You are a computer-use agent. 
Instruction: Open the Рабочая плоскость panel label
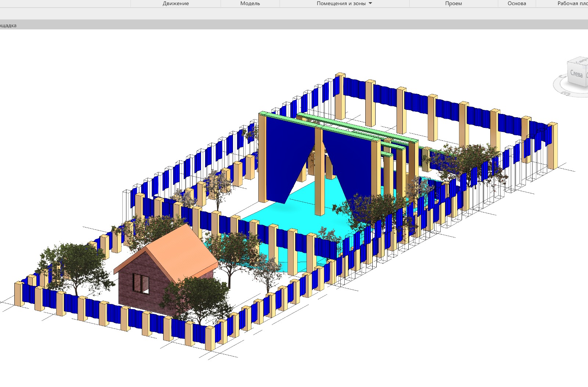click(572, 3)
